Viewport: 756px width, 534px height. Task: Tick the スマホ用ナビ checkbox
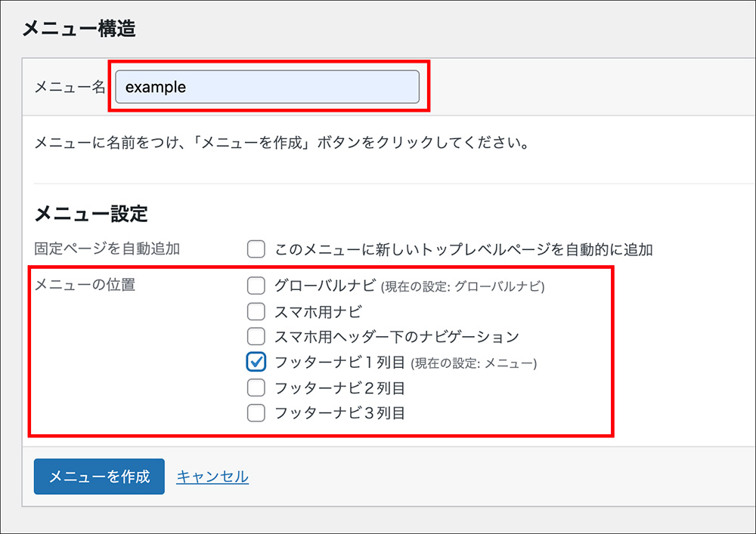pyautogui.click(x=256, y=311)
